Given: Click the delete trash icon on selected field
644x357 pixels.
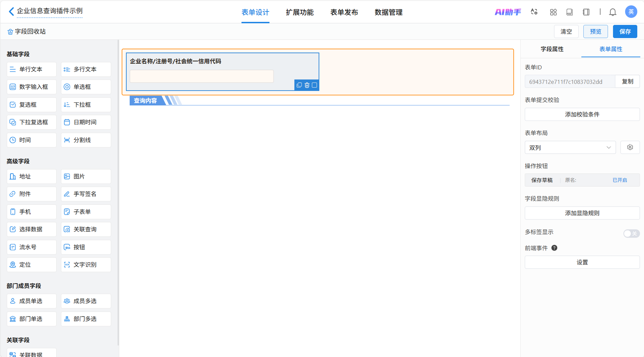Looking at the screenshot, I should click(x=307, y=85).
